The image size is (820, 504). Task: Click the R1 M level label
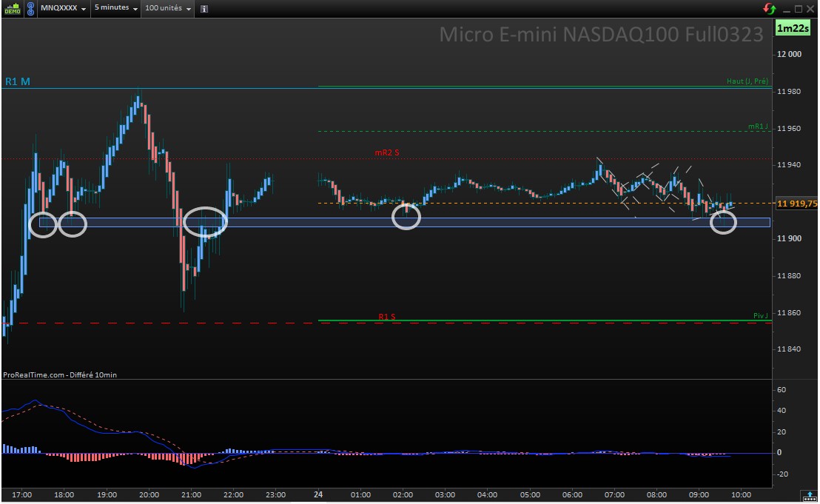(x=17, y=81)
